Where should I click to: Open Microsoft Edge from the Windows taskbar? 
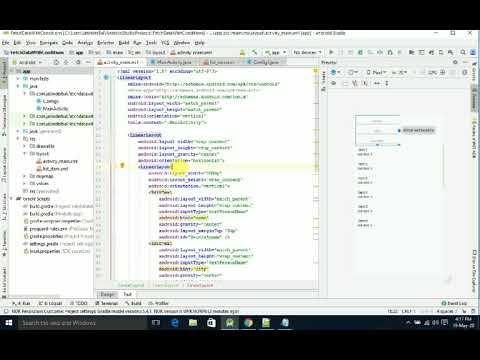175,323
